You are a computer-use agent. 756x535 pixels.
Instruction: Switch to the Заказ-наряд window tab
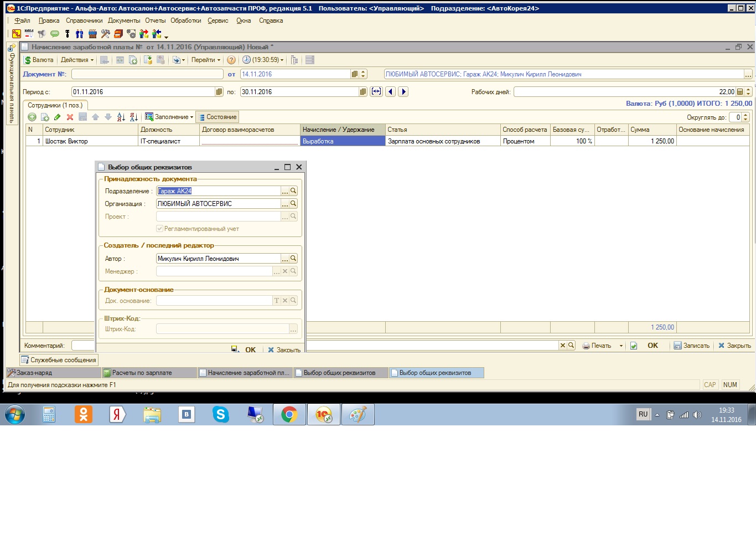point(53,373)
